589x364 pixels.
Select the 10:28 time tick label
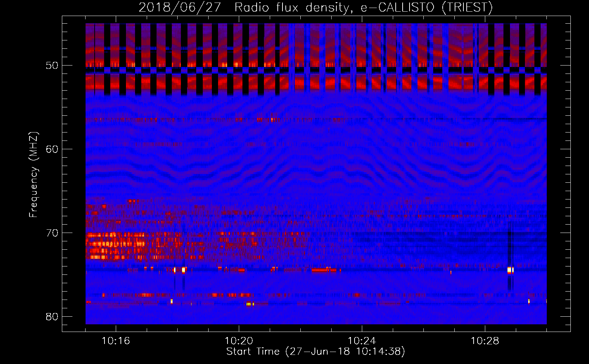pos(485,341)
